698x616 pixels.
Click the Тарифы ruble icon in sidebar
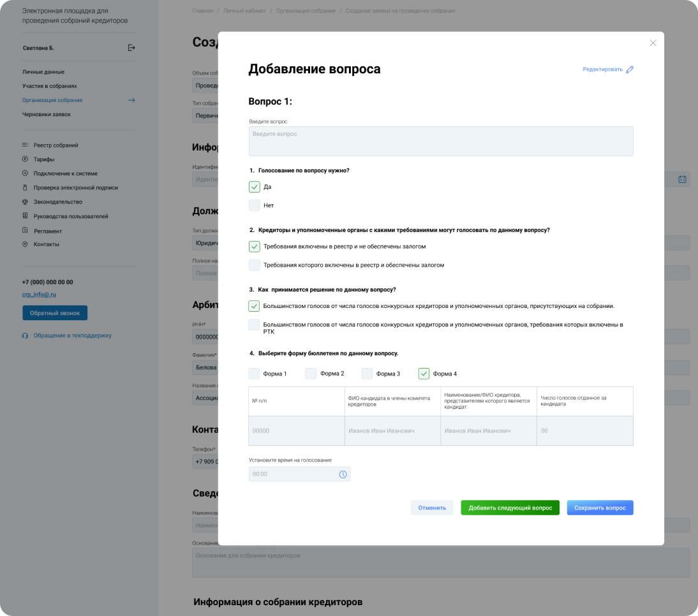[26, 159]
